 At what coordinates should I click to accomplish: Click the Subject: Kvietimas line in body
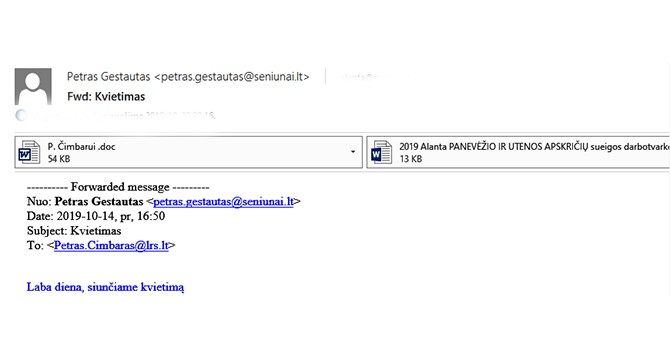[x=74, y=231]
